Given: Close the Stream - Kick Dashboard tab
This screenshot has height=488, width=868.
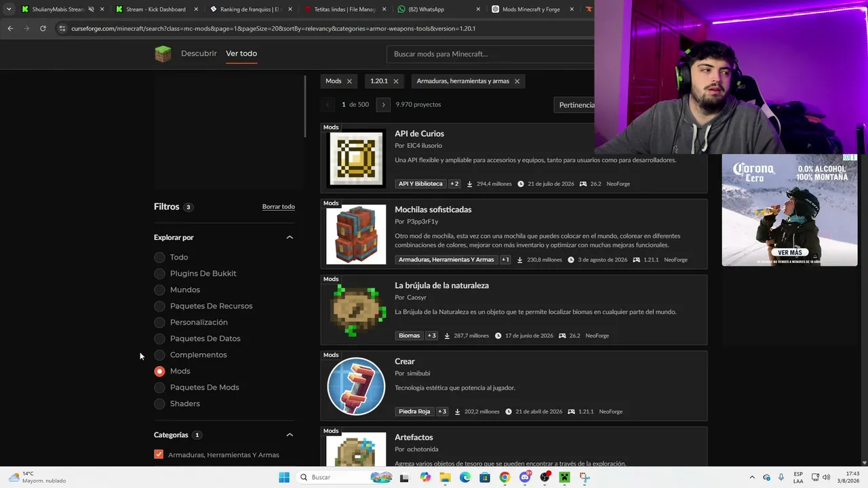Looking at the screenshot, I should point(197,9).
